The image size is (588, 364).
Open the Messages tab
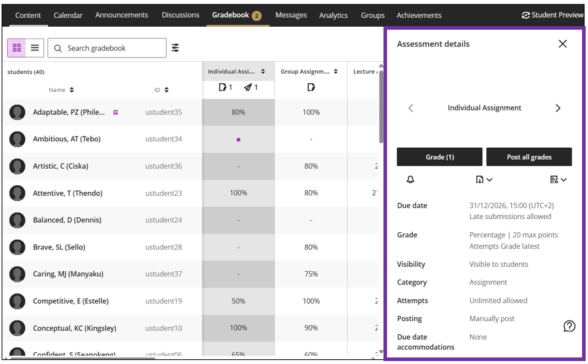click(291, 15)
